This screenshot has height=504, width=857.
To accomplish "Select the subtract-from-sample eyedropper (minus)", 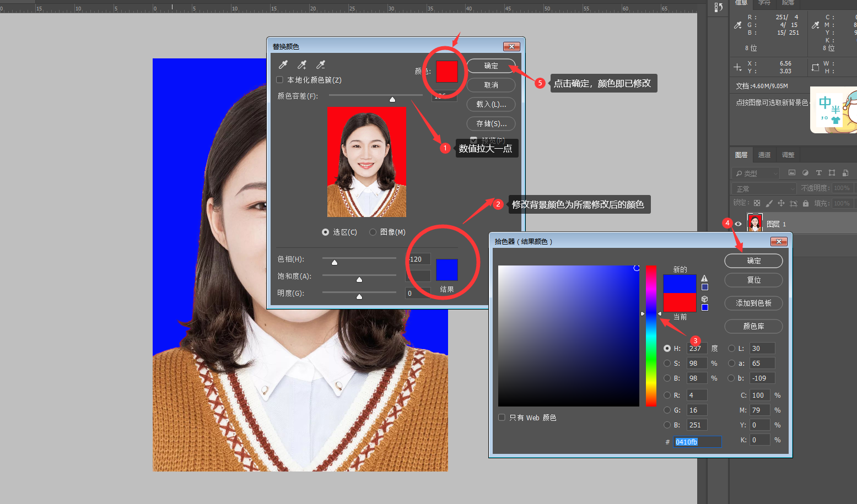I will (x=321, y=65).
